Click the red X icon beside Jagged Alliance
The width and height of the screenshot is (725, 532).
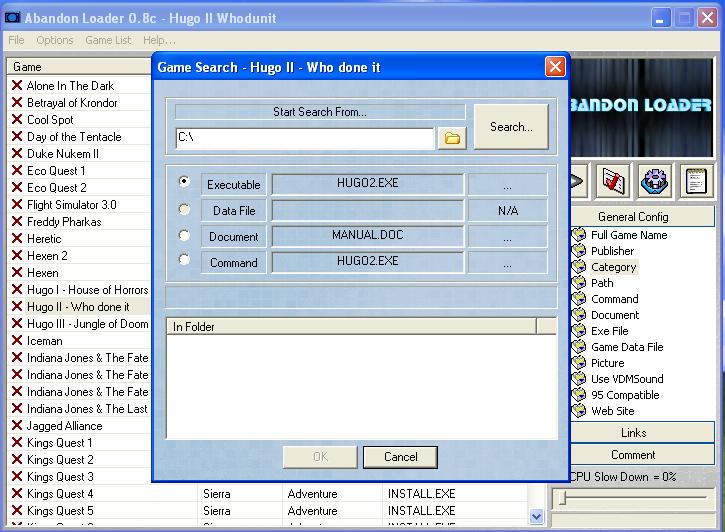(17, 425)
